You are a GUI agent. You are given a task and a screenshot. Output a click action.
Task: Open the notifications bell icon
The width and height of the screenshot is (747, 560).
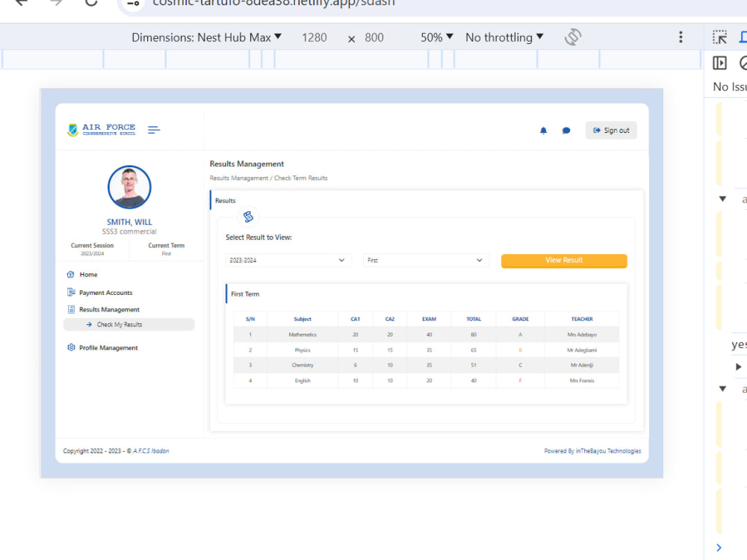tap(543, 131)
